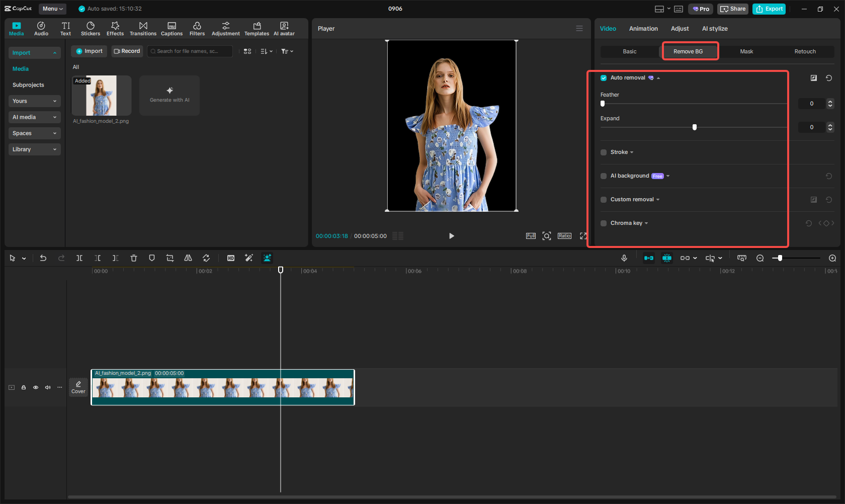The image size is (845, 504).
Task: Click the undo arrow in timeline toolbar
Action: point(43,258)
